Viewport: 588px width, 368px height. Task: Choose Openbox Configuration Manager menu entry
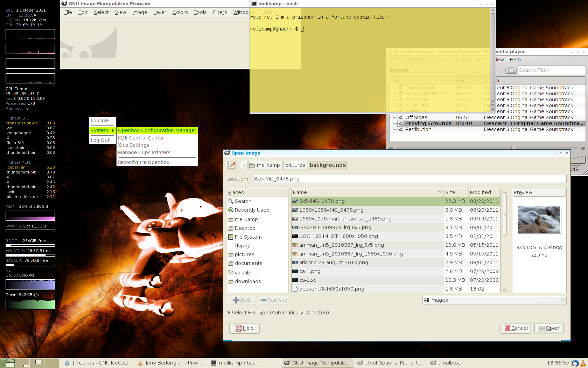(x=157, y=130)
